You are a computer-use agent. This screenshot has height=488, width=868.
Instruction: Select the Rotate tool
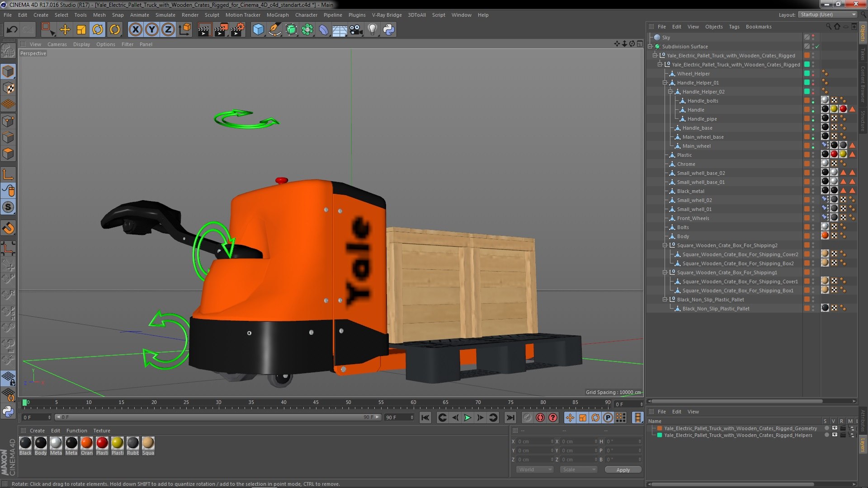98,30
